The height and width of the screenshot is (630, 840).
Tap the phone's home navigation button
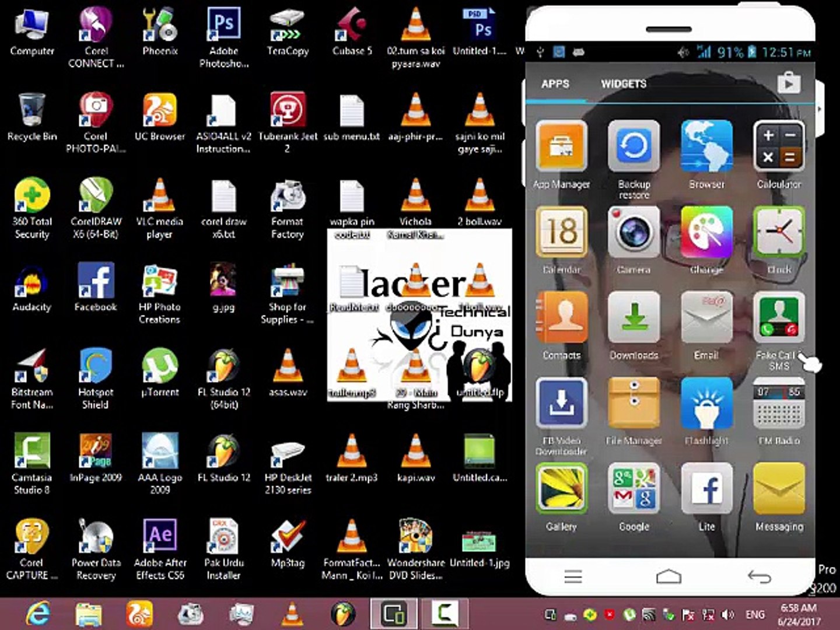pos(668,576)
